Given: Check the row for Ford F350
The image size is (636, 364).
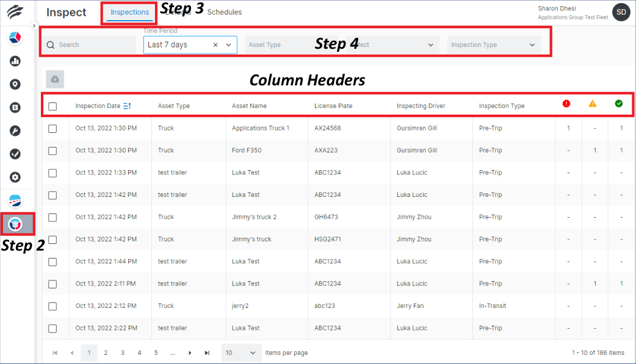Looking at the screenshot, I should [x=52, y=150].
